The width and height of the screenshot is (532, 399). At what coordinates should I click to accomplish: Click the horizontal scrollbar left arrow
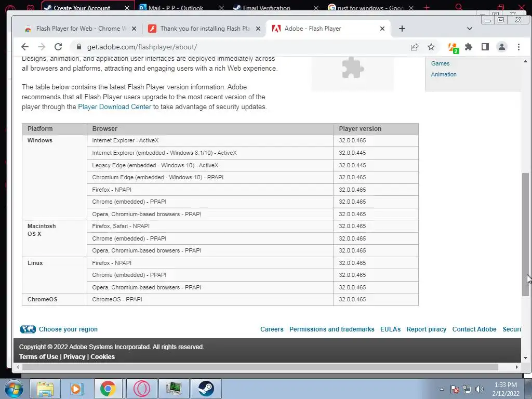click(18, 367)
